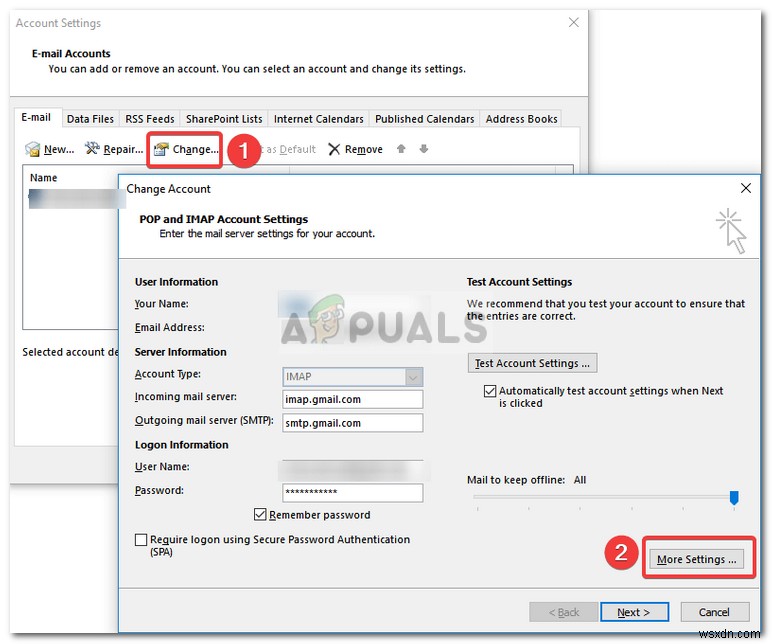Click the Change account icon
772x644 pixels.
click(161, 149)
